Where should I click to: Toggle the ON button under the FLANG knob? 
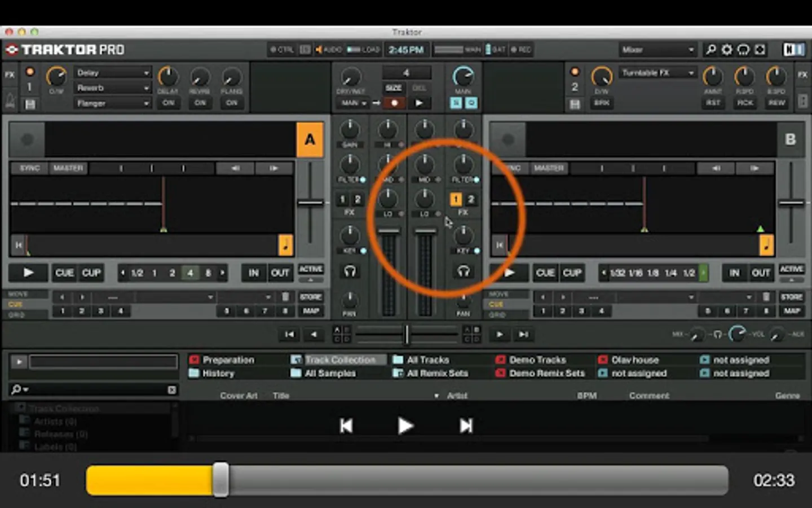click(231, 103)
